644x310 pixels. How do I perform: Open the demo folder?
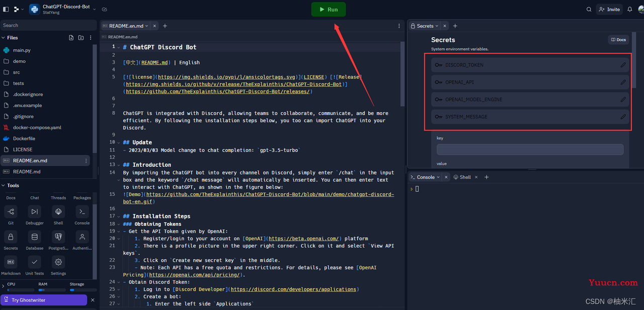(x=46, y=61)
